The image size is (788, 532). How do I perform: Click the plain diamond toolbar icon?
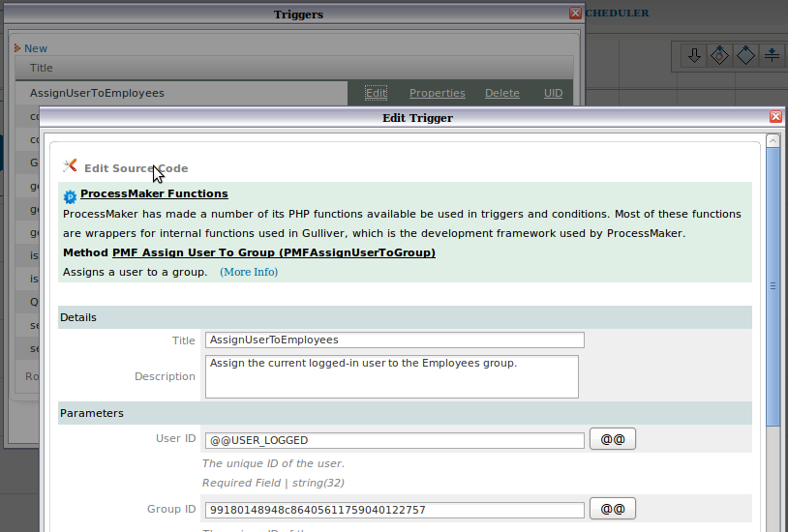pyautogui.click(x=745, y=55)
